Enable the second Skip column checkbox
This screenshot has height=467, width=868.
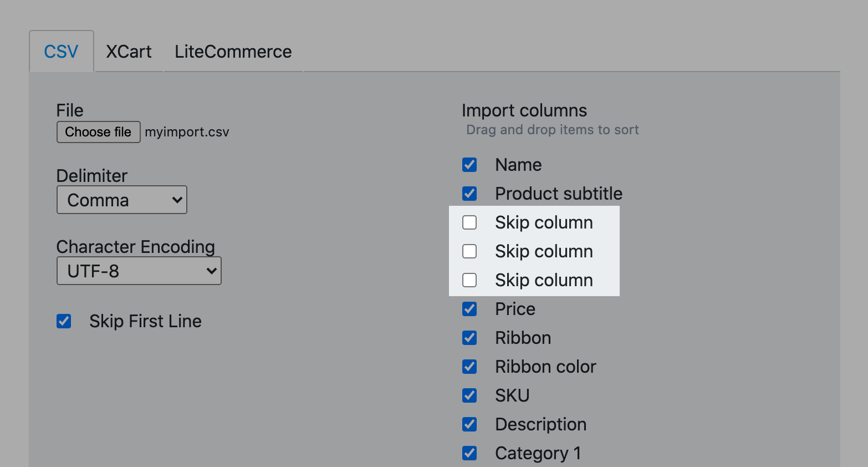pos(469,251)
